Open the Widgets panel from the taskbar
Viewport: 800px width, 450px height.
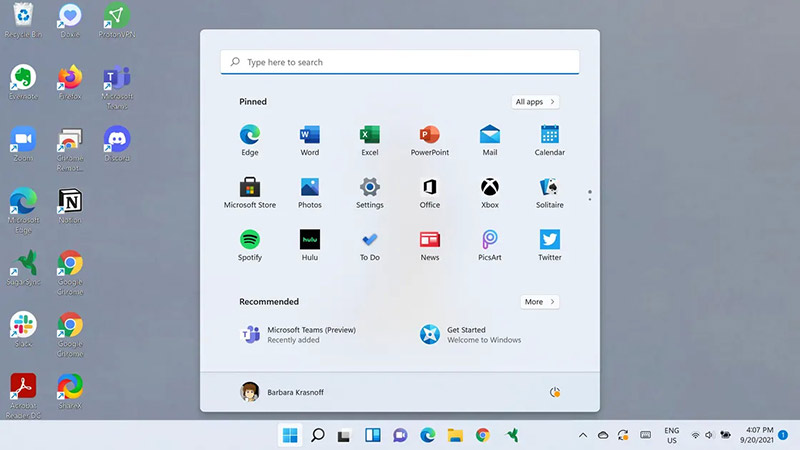click(372, 435)
